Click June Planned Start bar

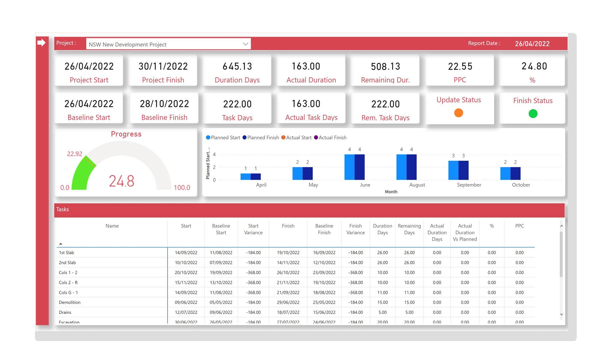coord(349,167)
